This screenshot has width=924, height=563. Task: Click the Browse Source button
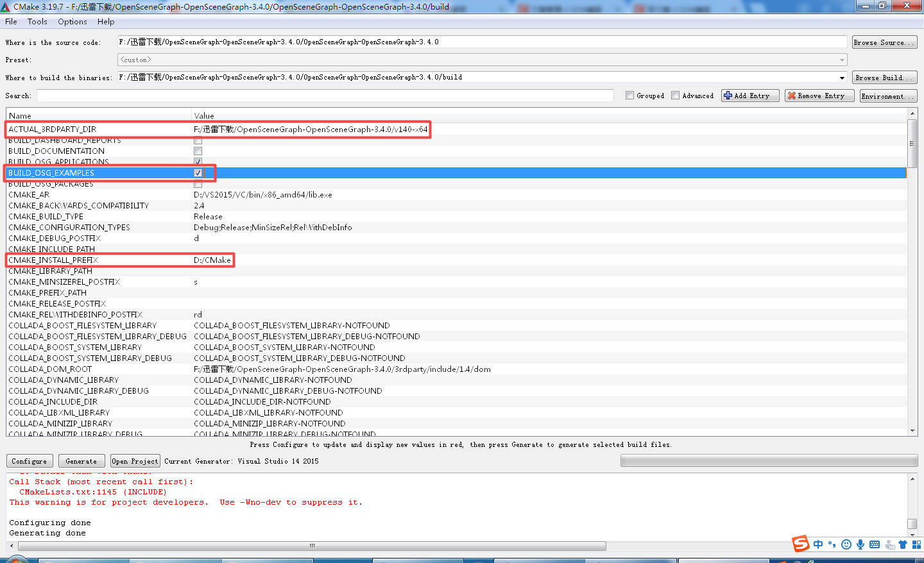tap(884, 42)
